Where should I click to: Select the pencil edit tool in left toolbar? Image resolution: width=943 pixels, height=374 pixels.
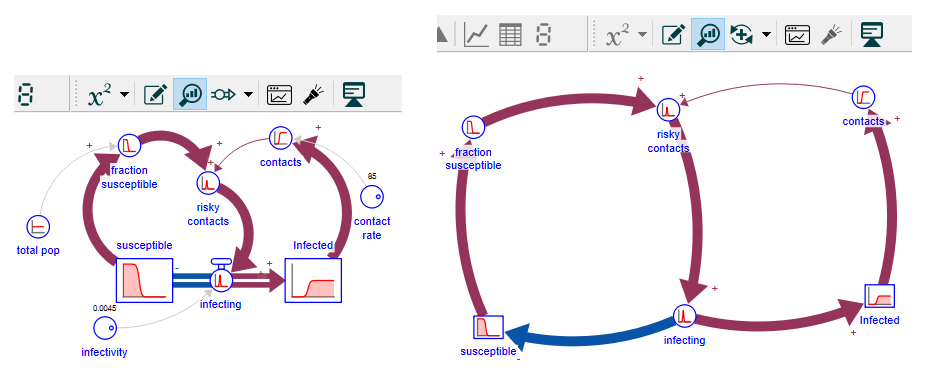click(155, 94)
